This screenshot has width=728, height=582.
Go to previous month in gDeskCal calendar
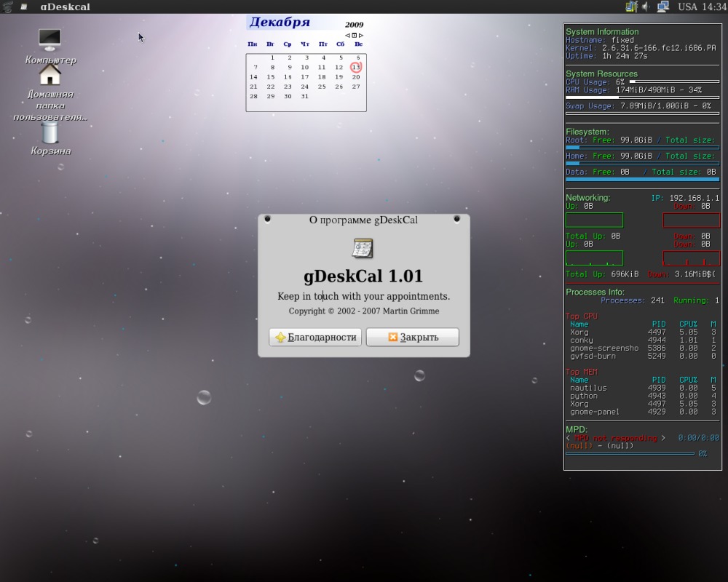tap(347, 35)
